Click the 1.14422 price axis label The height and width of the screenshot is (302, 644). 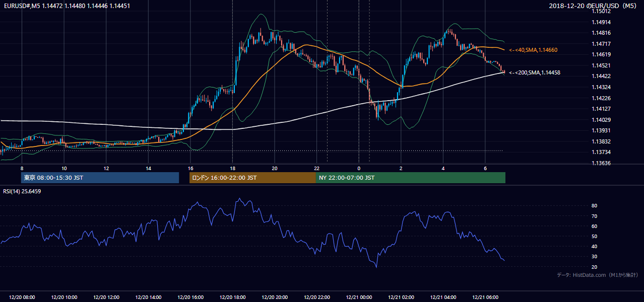coord(601,76)
